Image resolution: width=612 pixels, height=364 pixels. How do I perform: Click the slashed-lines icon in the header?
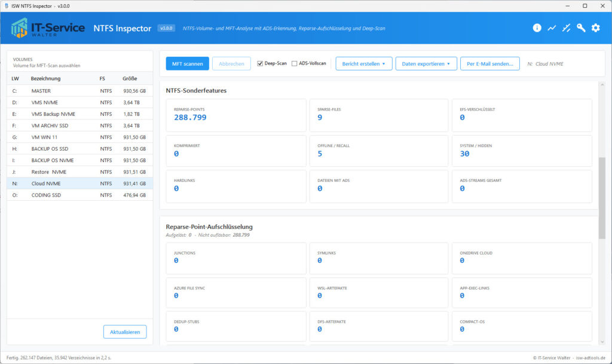pos(567,27)
